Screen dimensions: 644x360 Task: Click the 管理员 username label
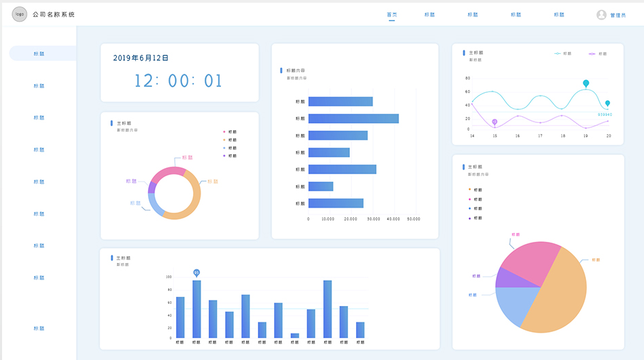(x=618, y=15)
